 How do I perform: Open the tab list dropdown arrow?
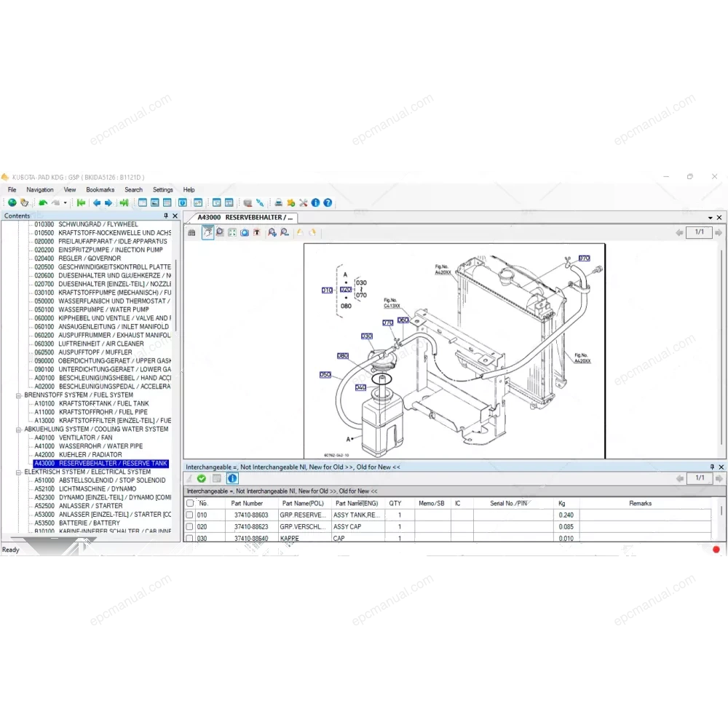pos(711,218)
